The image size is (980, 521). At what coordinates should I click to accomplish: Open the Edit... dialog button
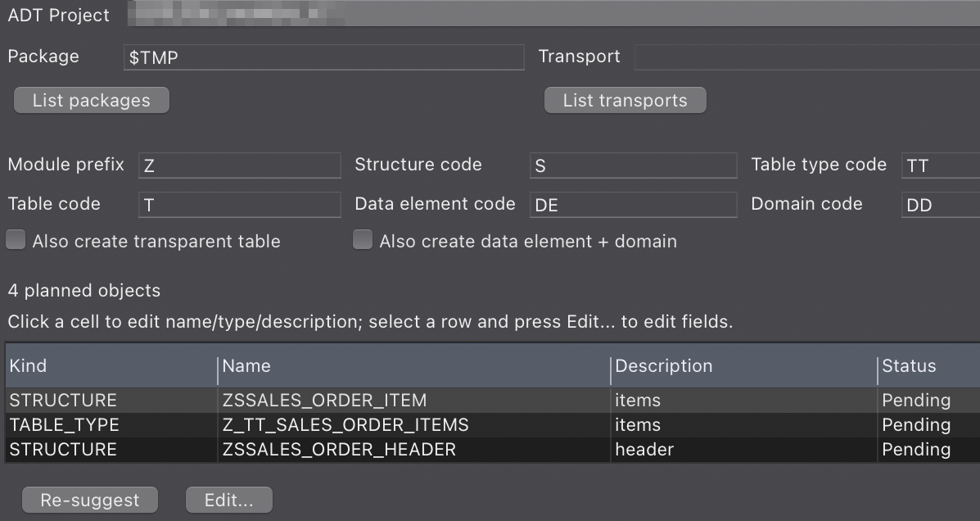click(228, 500)
